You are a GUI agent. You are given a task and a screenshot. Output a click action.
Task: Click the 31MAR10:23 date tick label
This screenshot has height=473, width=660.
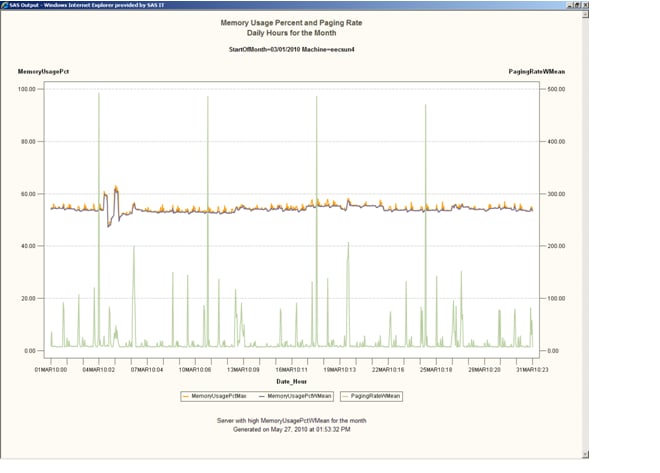point(532,368)
